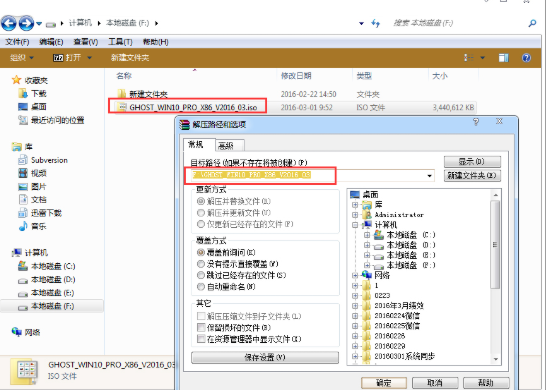Select 没有提示直接覆盖 radio option
Screen dimensions: 546x390
tap(237, 264)
